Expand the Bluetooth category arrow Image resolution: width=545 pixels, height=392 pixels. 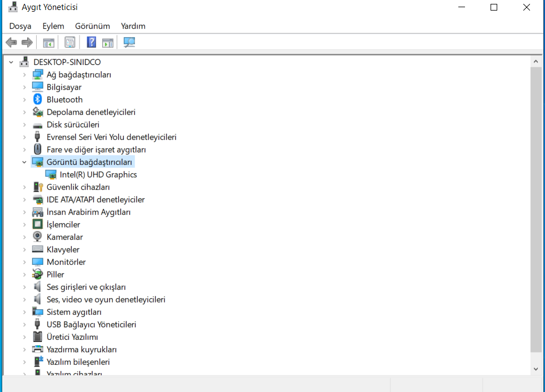click(x=24, y=100)
